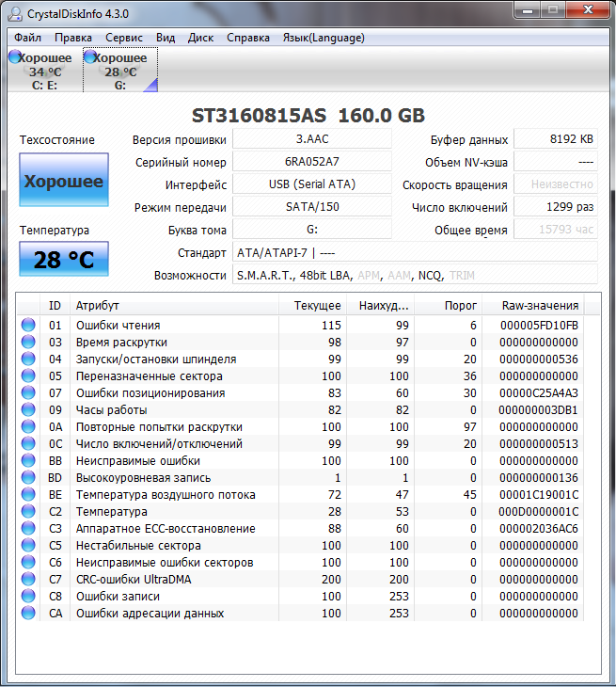616x687 pixels.
Task: Click status orb for BE Температура воздушного потока
Action: tap(28, 494)
